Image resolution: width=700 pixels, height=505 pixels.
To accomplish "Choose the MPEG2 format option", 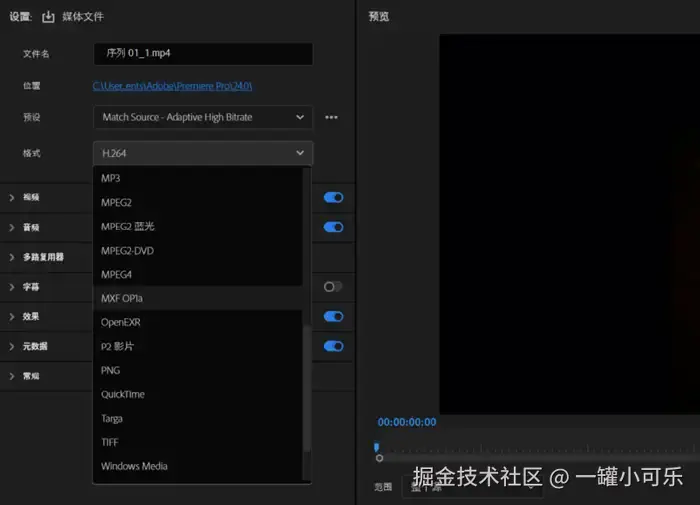I will [x=198, y=202].
